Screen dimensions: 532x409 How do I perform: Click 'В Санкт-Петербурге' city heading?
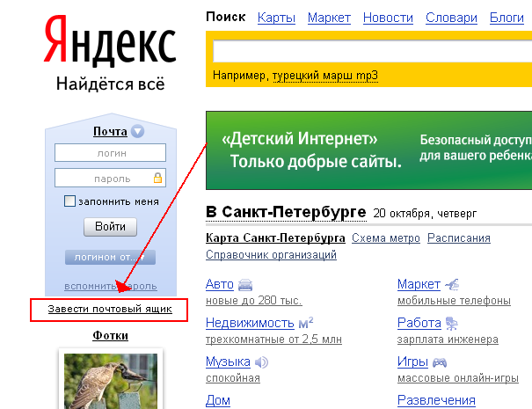click(286, 212)
